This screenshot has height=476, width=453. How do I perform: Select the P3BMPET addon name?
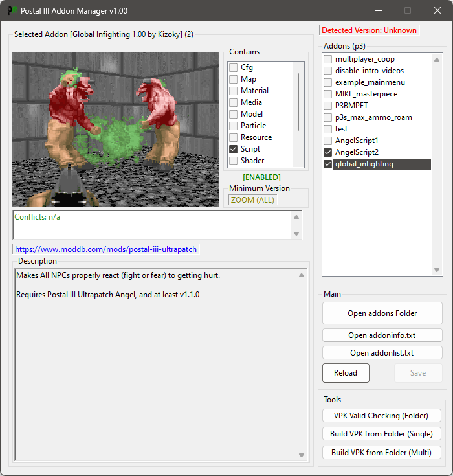pos(351,106)
